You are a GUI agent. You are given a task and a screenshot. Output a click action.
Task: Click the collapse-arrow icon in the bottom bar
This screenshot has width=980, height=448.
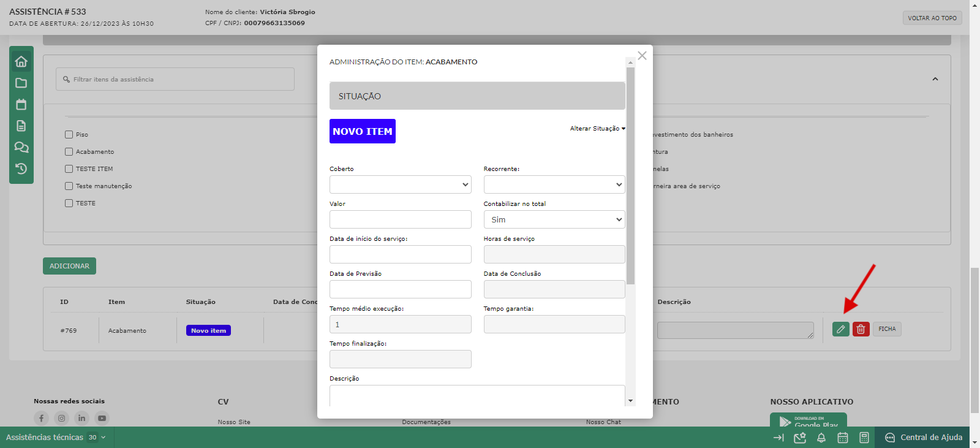[778, 438]
